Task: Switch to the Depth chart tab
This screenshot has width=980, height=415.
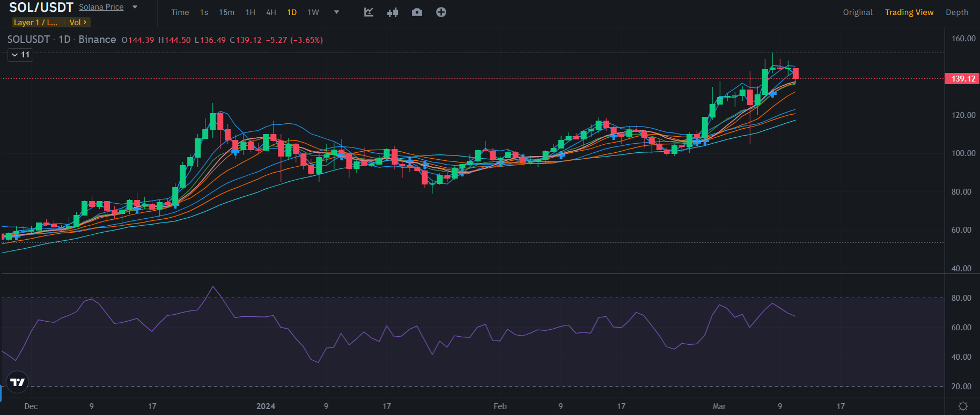Action: pos(956,12)
